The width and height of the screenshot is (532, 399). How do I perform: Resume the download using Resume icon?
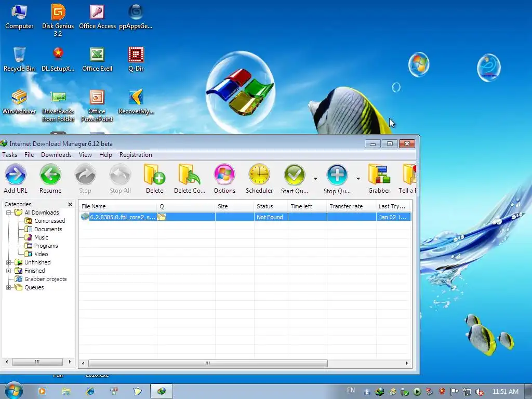click(x=50, y=179)
